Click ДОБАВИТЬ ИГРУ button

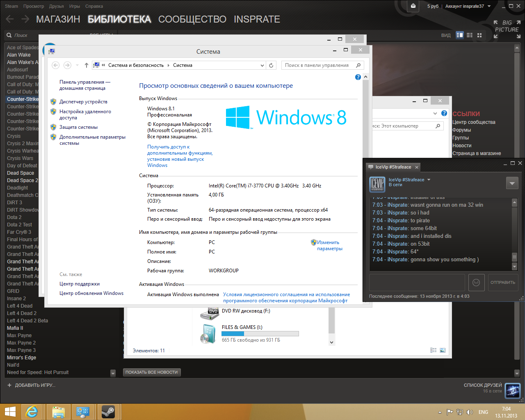[x=31, y=385]
